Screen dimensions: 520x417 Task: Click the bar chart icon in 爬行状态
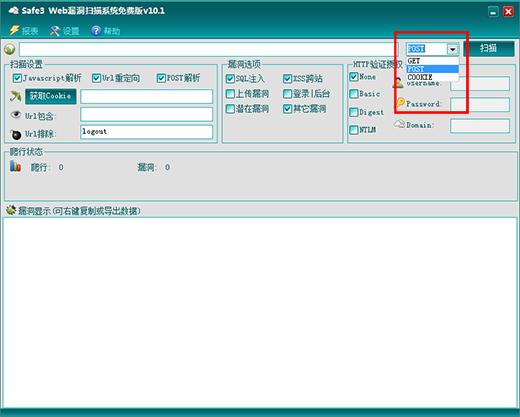coord(15,166)
